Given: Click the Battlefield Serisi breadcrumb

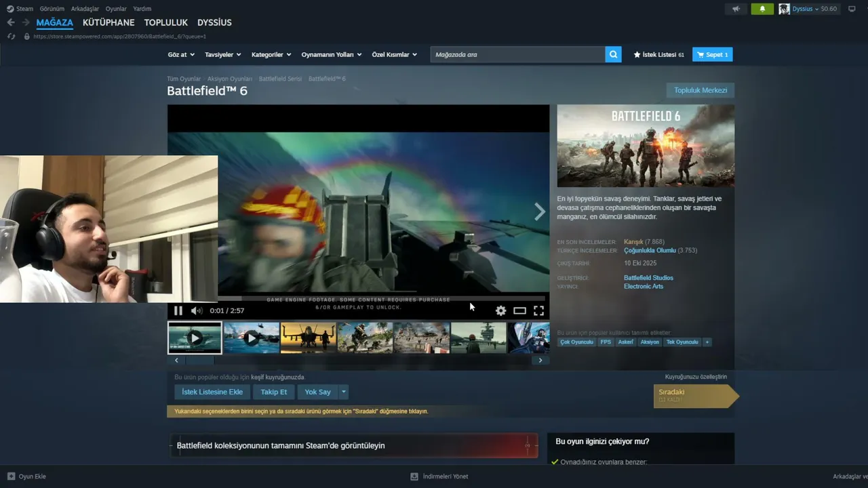Looking at the screenshot, I should coord(280,79).
